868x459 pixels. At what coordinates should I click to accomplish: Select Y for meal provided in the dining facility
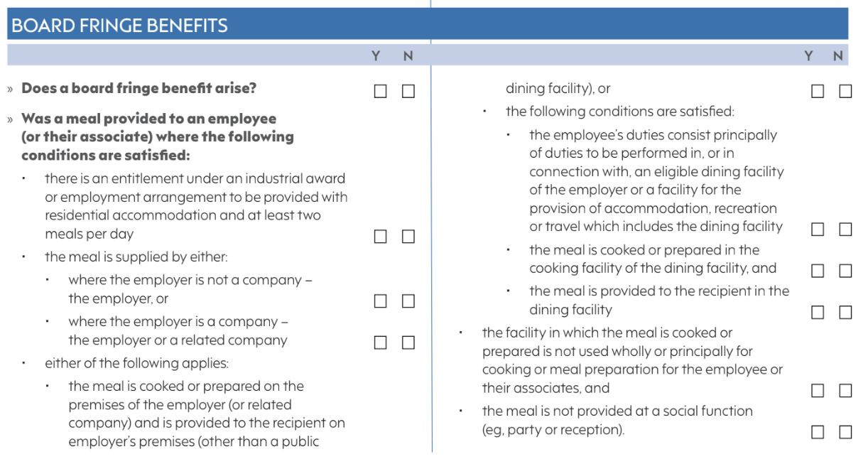point(818,313)
